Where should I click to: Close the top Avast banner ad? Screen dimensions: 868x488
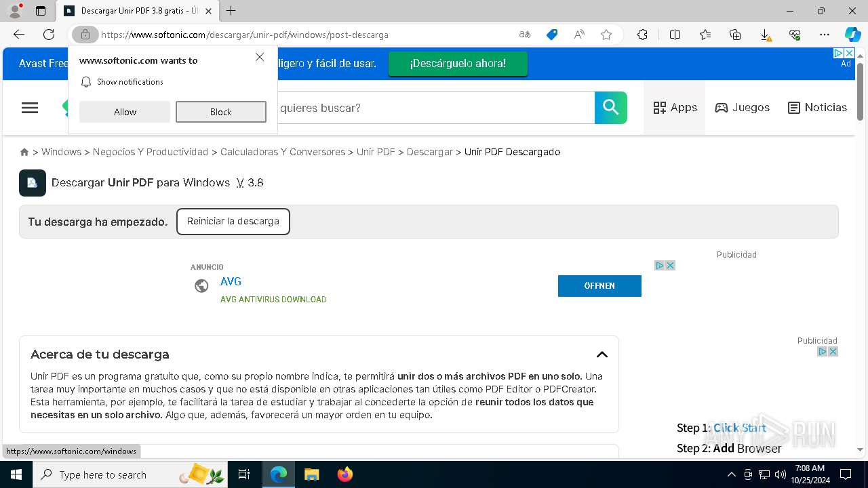pos(848,54)
